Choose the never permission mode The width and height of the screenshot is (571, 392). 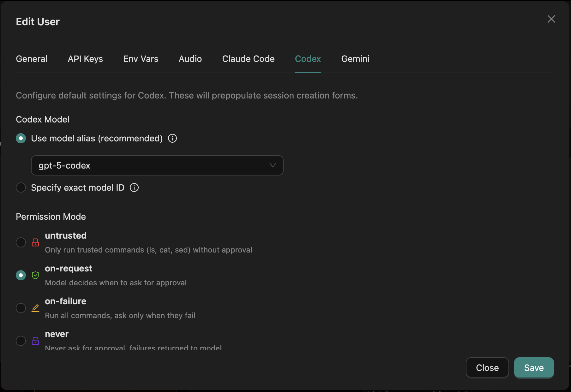click(x=21, y=341)
